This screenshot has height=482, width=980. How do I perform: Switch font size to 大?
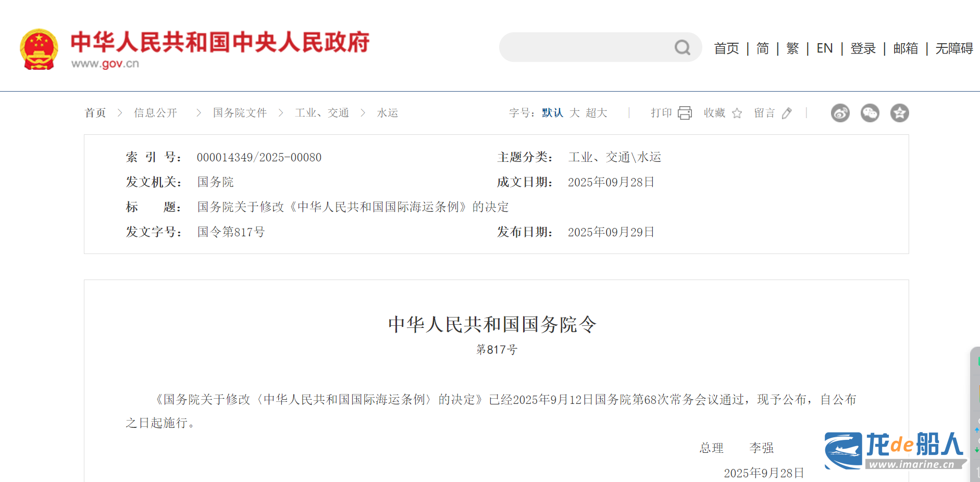575,113
